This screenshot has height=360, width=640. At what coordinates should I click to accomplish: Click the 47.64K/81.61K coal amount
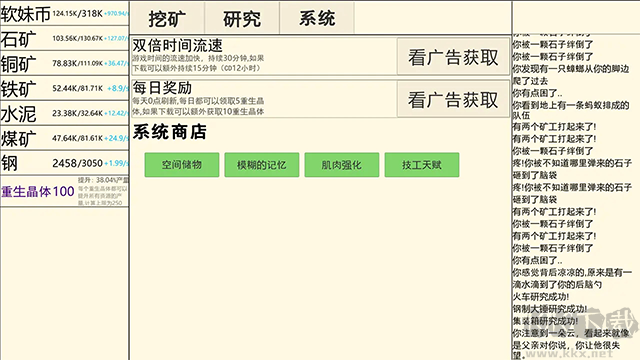[x=78, y=138]
